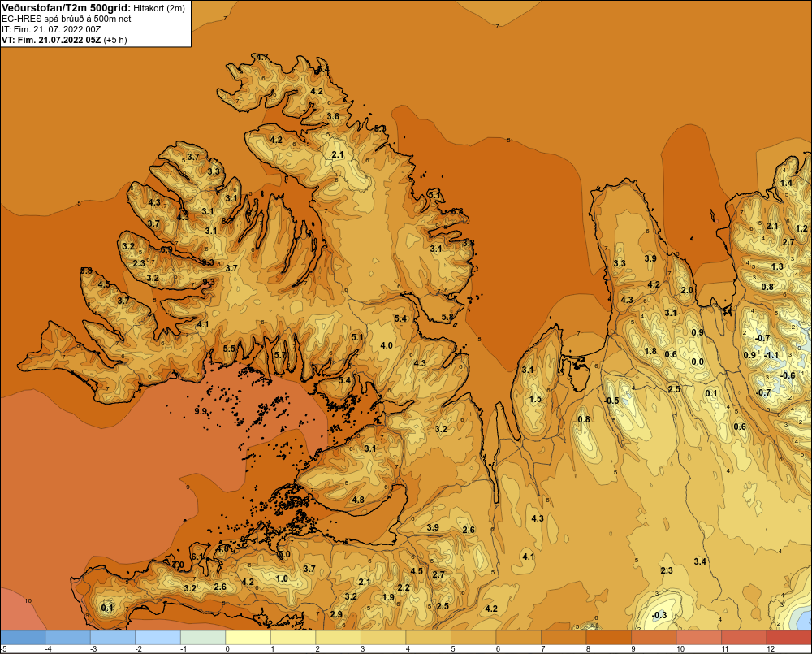Click the line "EC-HRES spá brúuð á 500m net"
This screenshot has width=812, height=654.
coord(67,19)
